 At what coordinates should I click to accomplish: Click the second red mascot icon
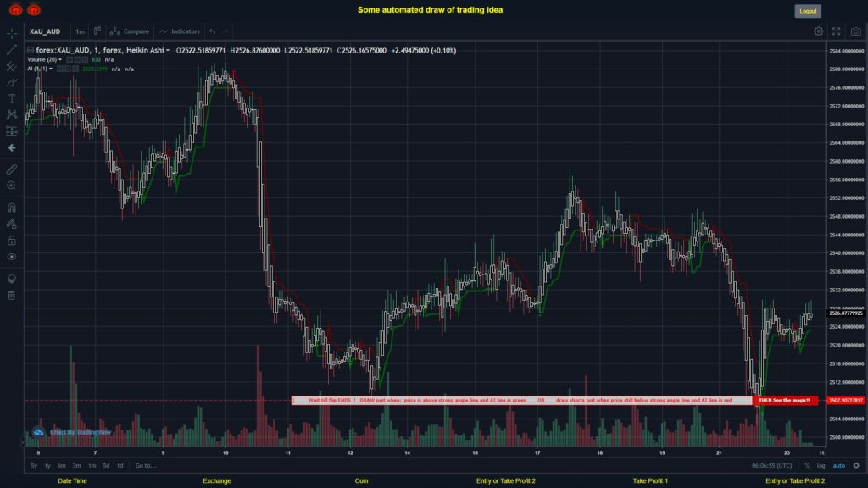coord(34,9)
